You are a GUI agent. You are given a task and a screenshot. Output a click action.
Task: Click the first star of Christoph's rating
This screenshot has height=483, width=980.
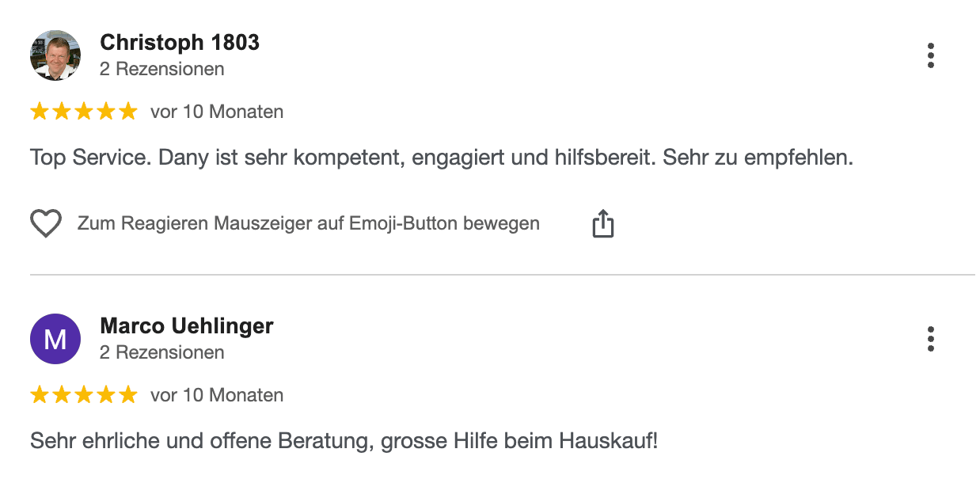pyautogui.click(x=40, y=112)
